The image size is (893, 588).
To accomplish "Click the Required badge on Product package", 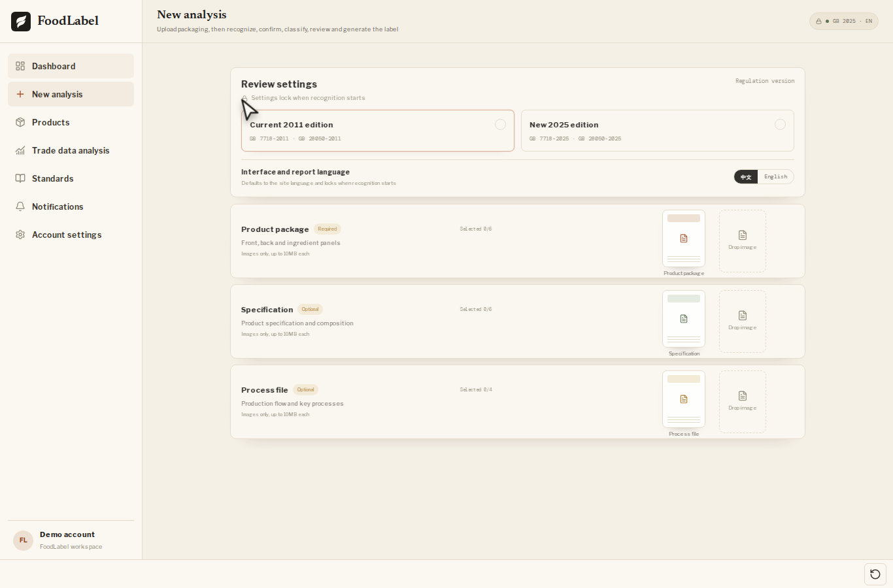I will 328,229.
